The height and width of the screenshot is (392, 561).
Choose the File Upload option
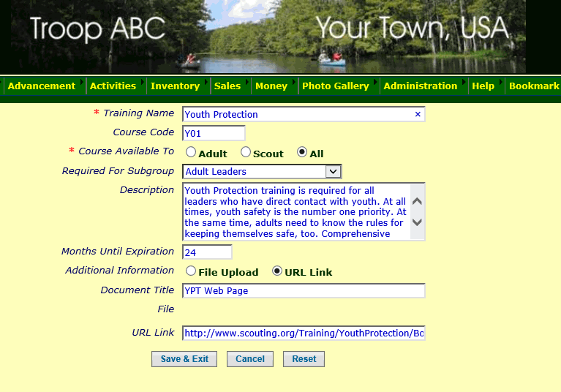(191, 271)
